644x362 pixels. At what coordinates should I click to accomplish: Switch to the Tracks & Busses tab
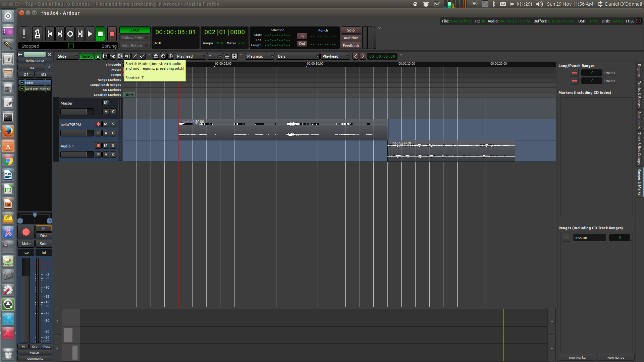[639, 94]
